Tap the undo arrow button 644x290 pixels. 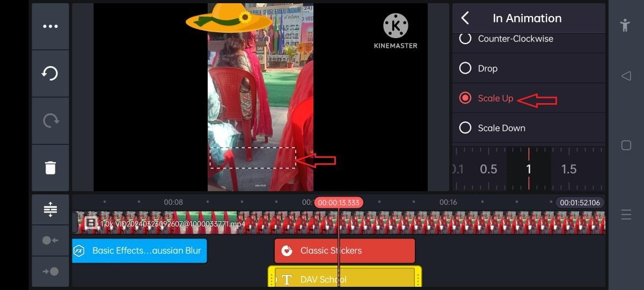pyautogui.click(x=50, y=74)
